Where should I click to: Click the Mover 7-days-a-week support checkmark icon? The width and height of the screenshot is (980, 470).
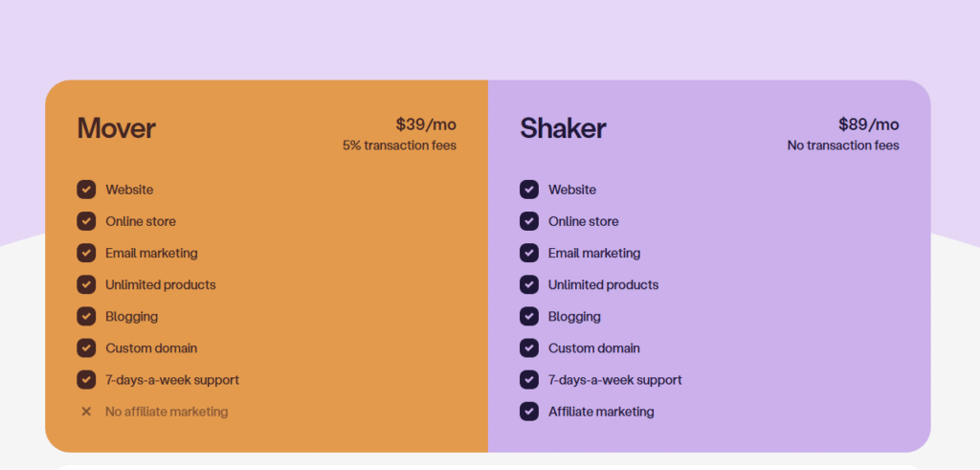tap(86, 380)
